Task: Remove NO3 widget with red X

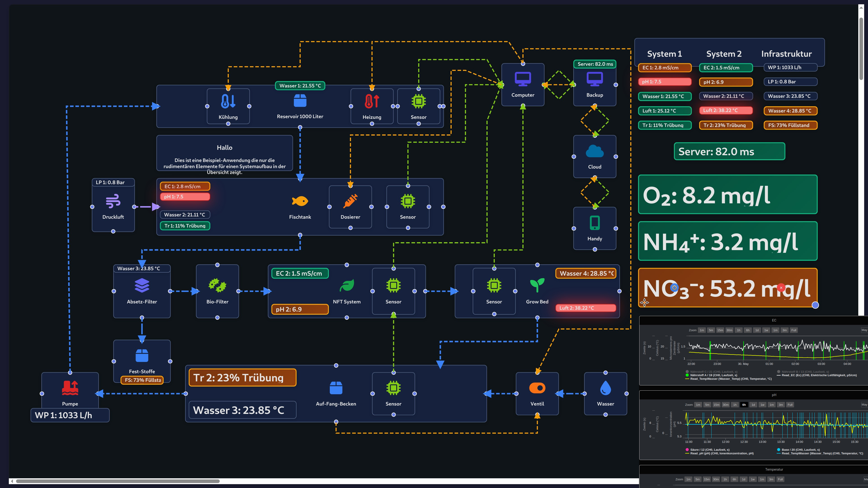Action: click(x=781, y=288)
